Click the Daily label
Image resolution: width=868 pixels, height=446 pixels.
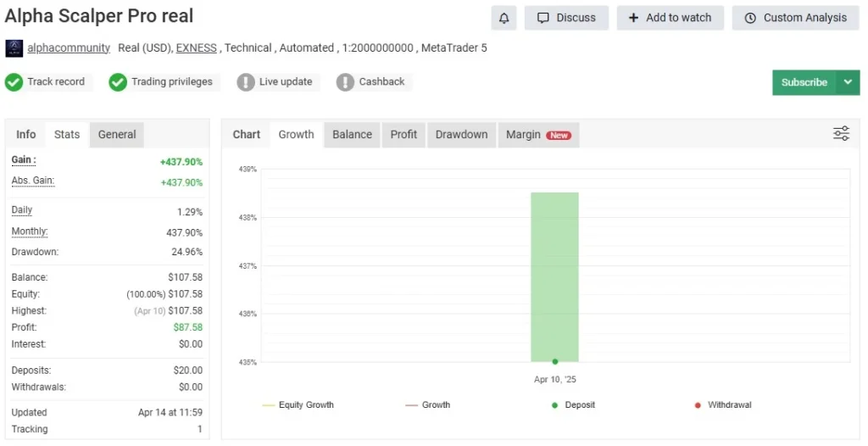pyautogui.click(x=22, y=210)
